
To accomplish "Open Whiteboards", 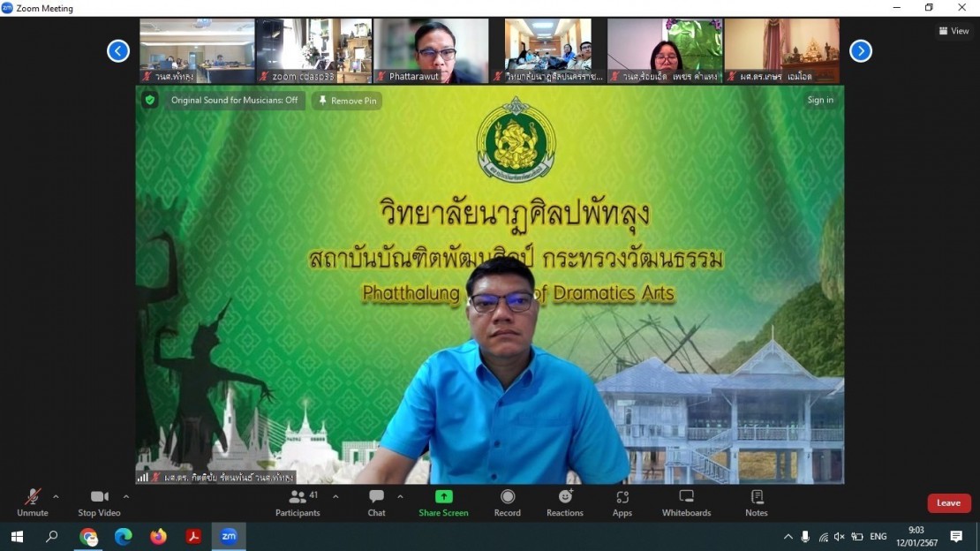I will [686, 502].
